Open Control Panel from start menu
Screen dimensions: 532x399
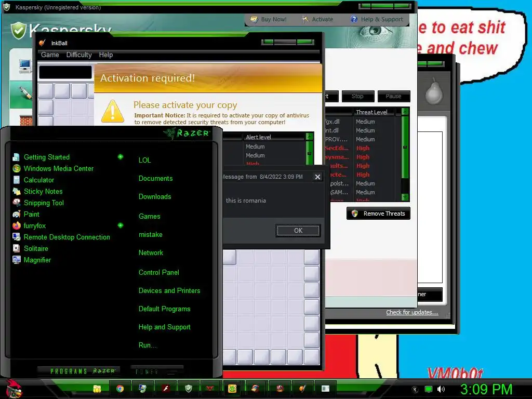point(159,272)
